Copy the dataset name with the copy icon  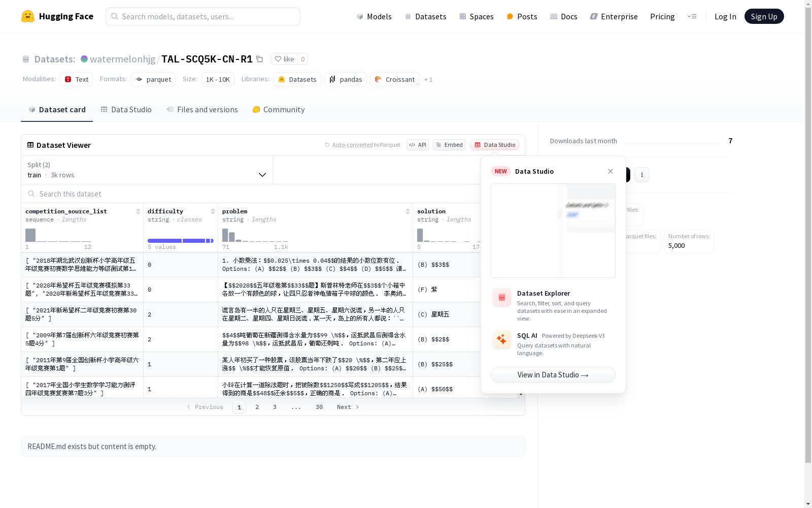[x=259, y=59]
